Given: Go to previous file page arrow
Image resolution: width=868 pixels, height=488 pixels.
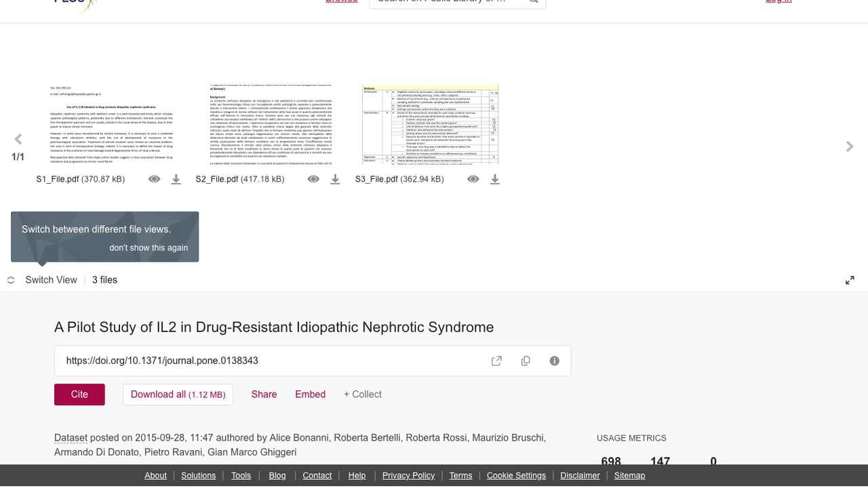Looking at the screenshot, I should point(18,140).
